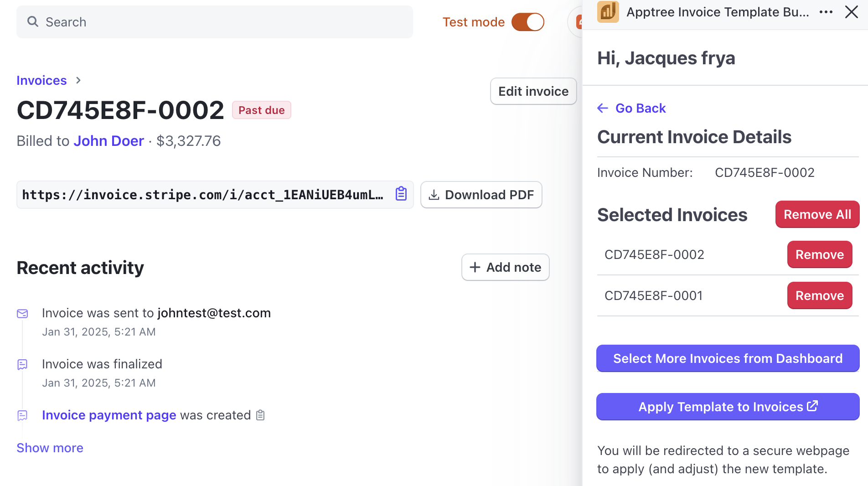This screenshot has width=868, height=486.
Task: Click the external-link icon on Apply Template
Action: [812, 406]
